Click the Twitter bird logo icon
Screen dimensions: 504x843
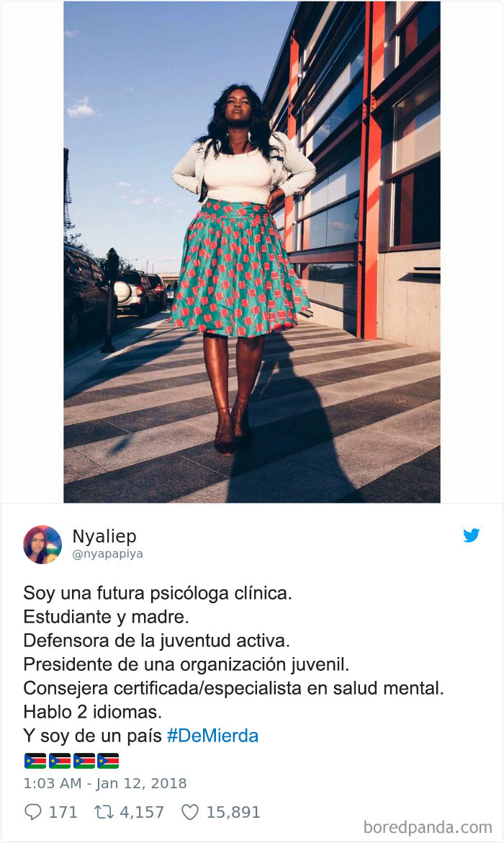coord(471,535)
